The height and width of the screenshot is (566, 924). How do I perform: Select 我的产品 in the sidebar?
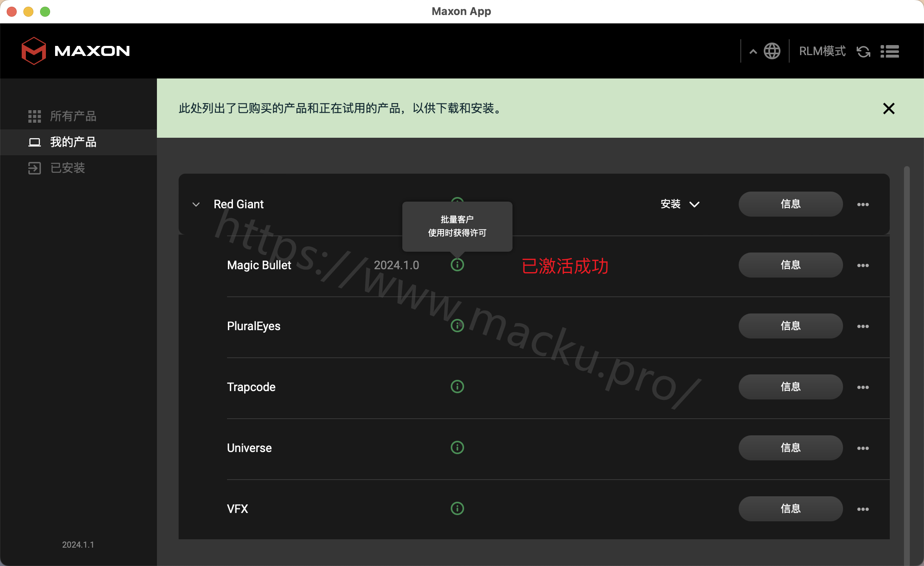pyautogui.click(x=78, y=142)
